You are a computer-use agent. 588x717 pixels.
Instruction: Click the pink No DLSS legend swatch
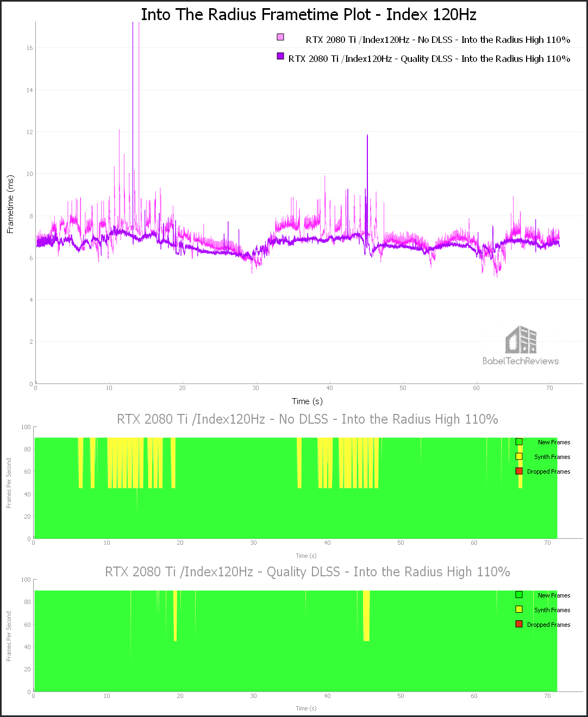[280, 37]
